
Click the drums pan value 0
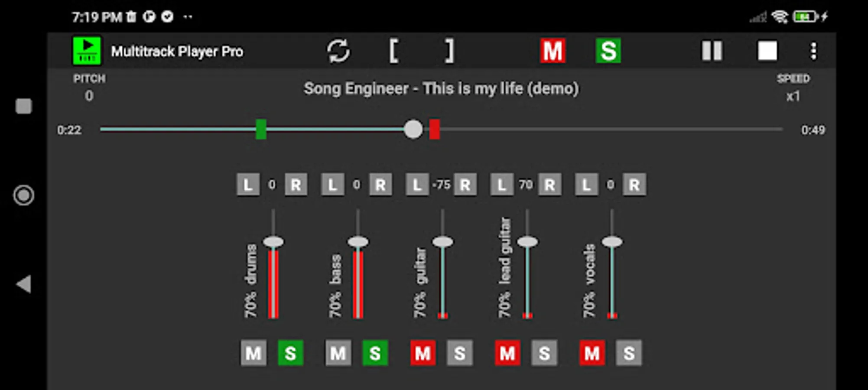coord(272,185)
